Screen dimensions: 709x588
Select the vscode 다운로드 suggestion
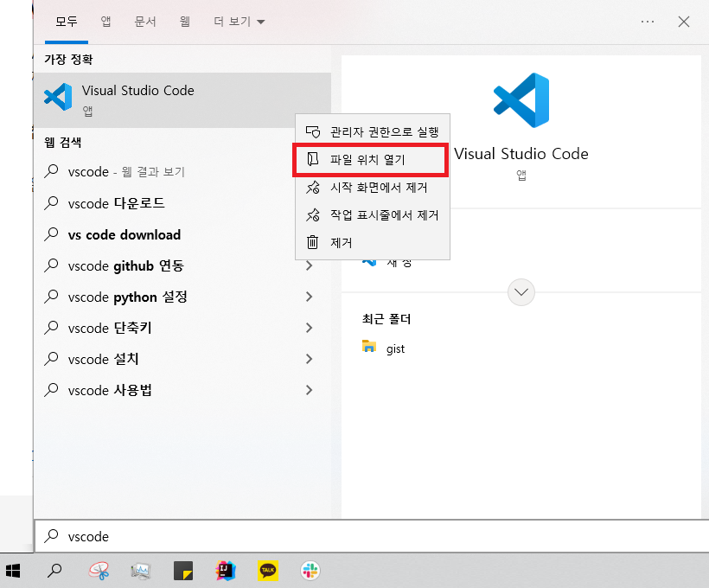pos(182,203)
